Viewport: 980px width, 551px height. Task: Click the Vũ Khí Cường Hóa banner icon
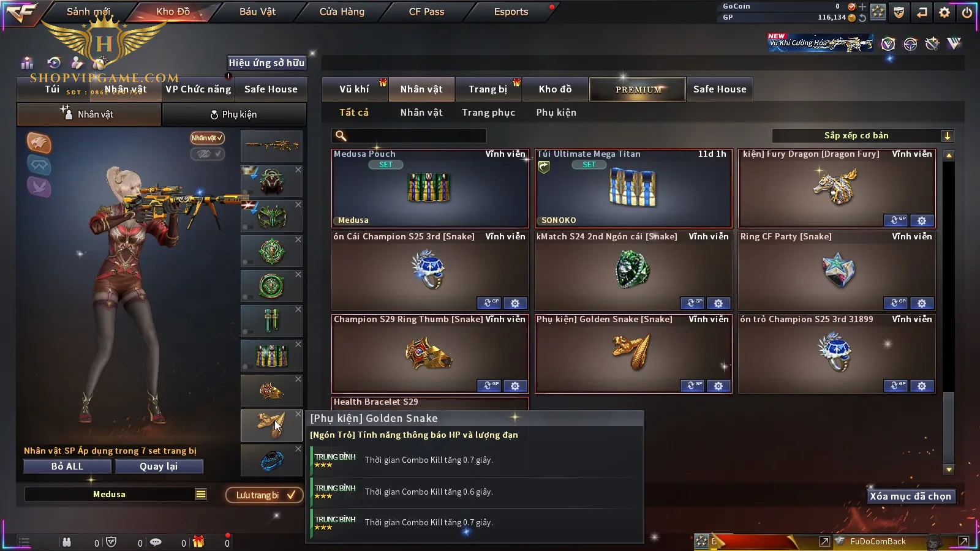[x=821, y=43]
